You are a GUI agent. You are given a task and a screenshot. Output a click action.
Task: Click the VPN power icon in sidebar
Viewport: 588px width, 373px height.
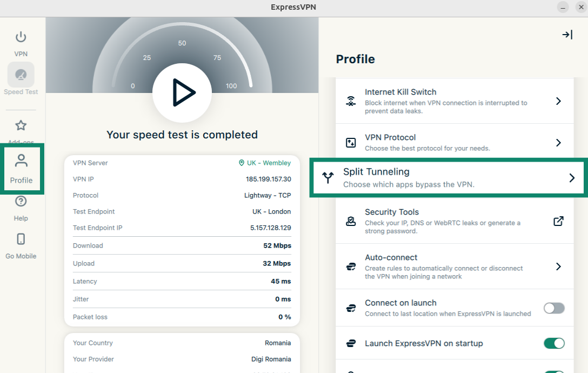tap(21, 37)
